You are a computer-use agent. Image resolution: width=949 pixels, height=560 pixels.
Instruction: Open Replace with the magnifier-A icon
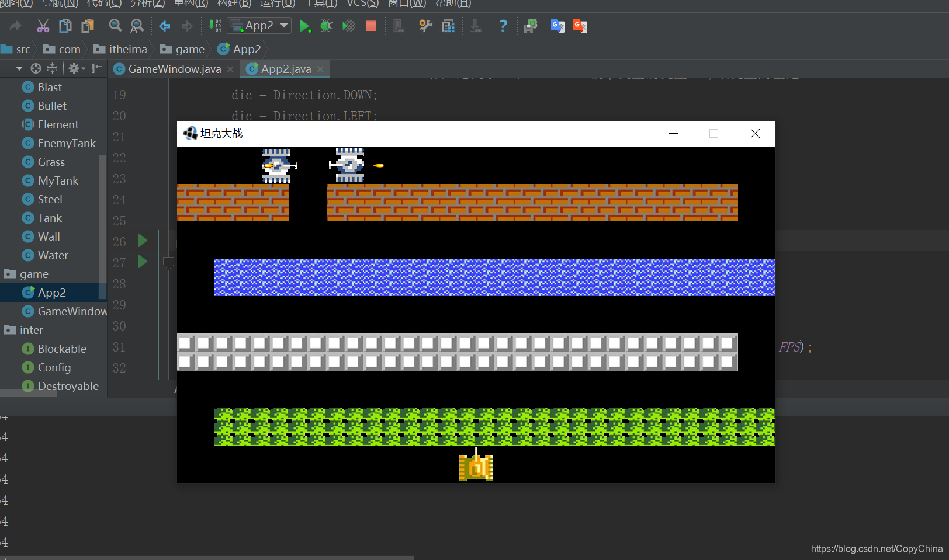(137, 26)
